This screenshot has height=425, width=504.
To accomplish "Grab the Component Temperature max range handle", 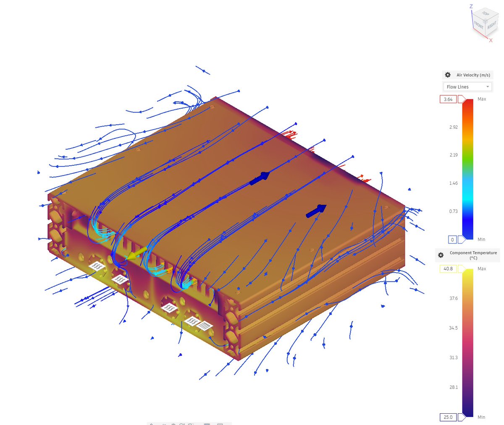I will (x=461, y=269).
